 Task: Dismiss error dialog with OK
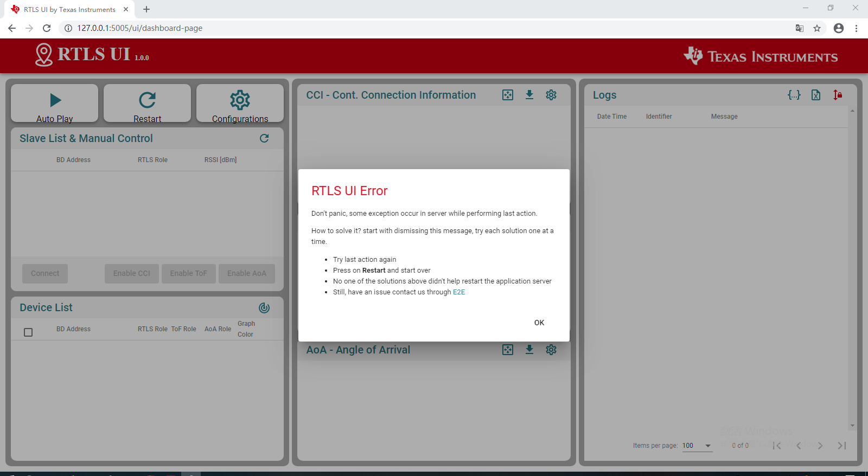coord(539,323)
